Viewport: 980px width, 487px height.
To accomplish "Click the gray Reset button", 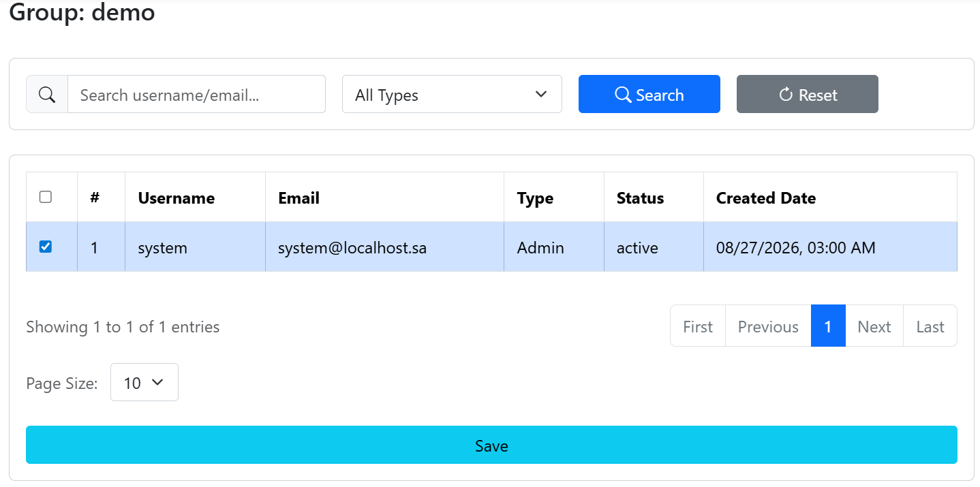I will click(x=808, y=95).
